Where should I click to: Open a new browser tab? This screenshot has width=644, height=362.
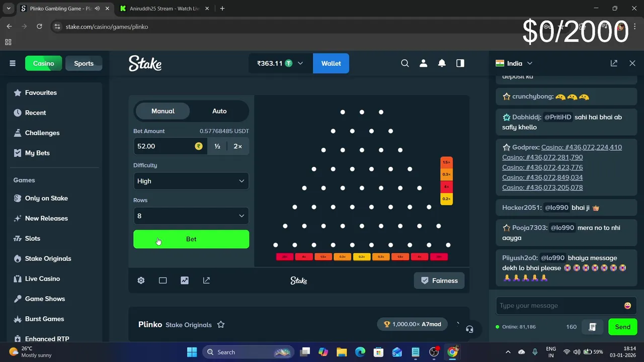[x=222, y=9]
